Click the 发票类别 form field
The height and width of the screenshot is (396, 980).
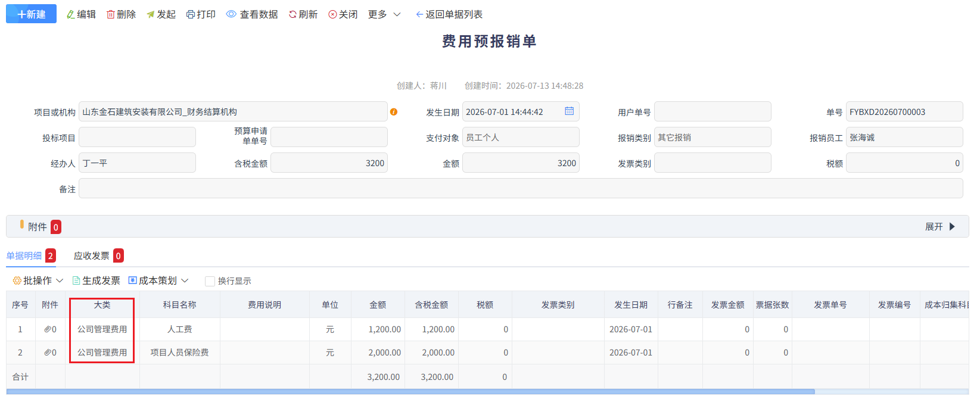tap(713, 163)
